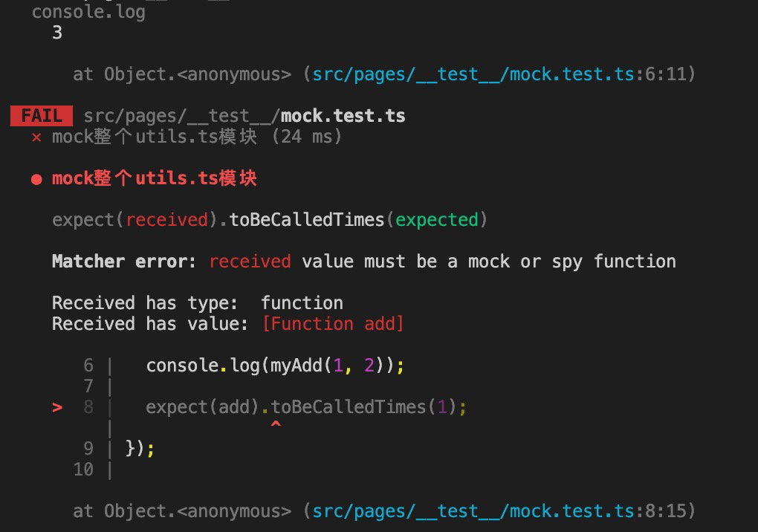The width and height of the screenshot is (758, 532).
Task: Click 'Received has type:' line
Action: (x=197, y=303)
